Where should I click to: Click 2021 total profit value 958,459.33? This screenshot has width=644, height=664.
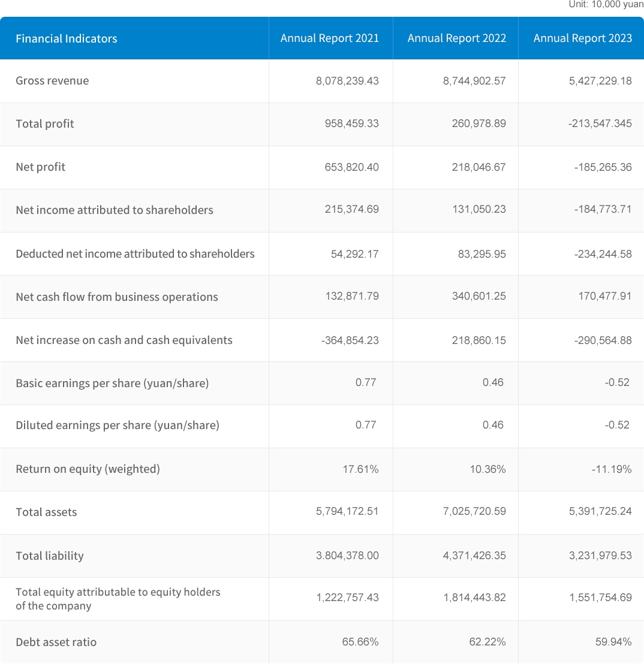click(x=348, y=124)
